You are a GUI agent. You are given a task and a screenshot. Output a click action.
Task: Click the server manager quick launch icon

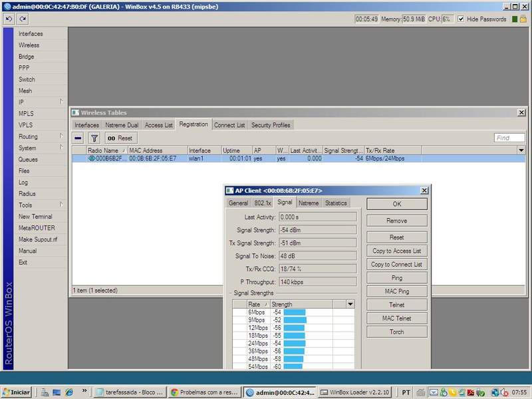click(45, 392)
